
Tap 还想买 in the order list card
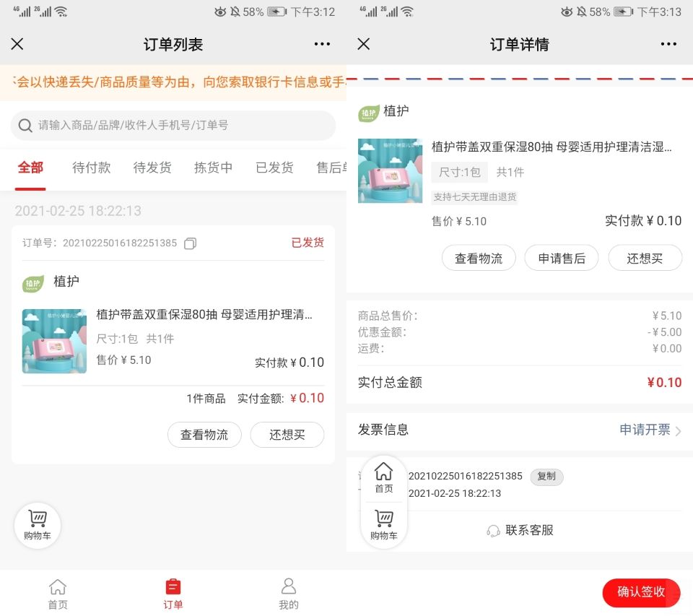click(287, 435)
